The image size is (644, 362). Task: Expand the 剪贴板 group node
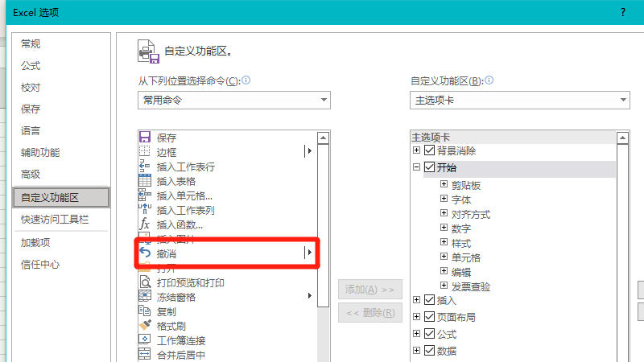point(444,185)
